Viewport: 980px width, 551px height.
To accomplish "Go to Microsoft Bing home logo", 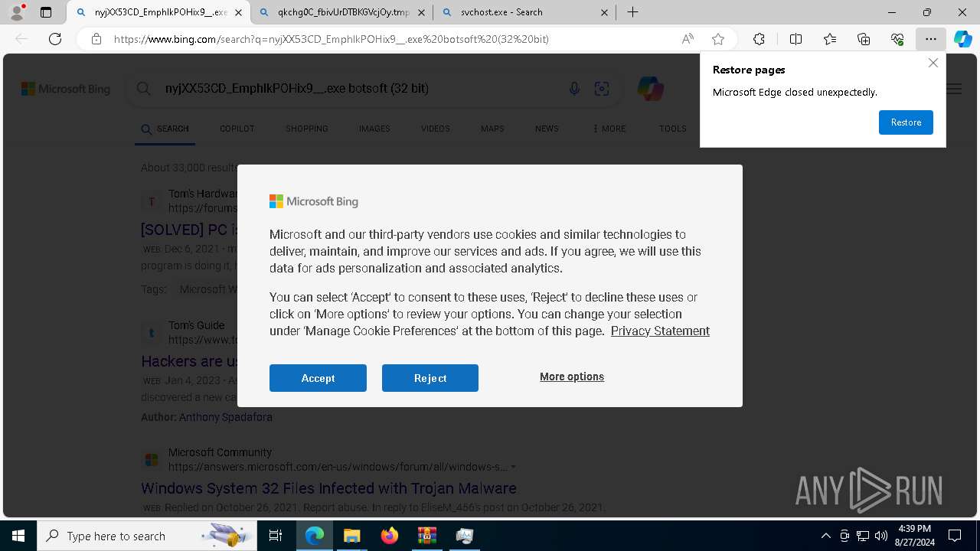I will click(66, 90).
